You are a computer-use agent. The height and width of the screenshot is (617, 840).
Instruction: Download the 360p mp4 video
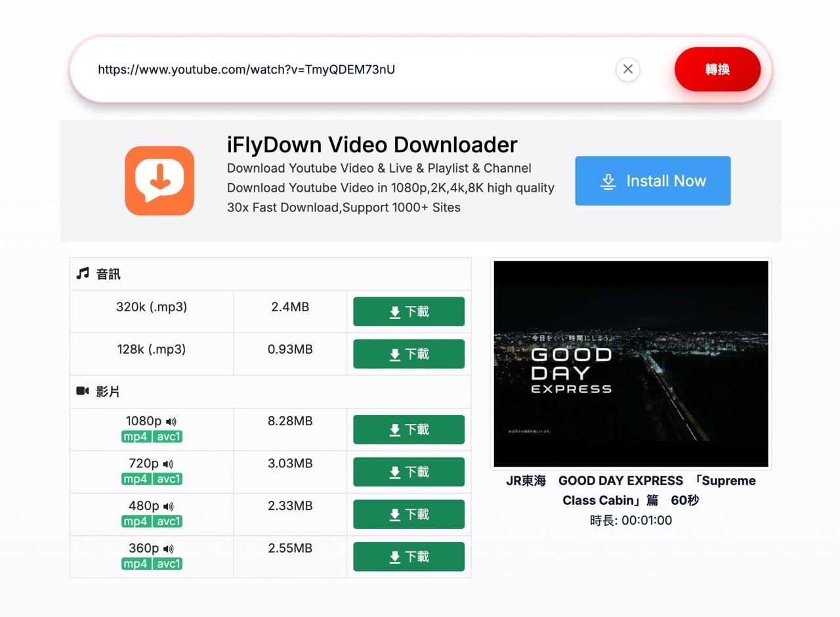pyautogui.click(x=409, y=557)
